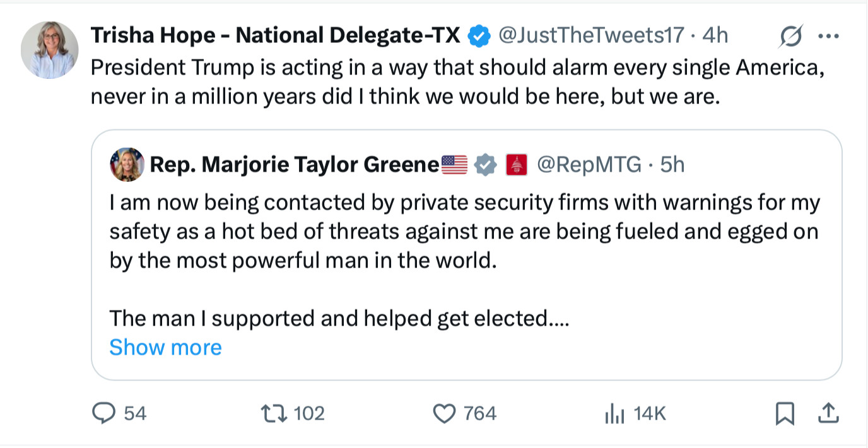
Task: Click the 4h post timestamp
Action: (x=715, y=36)
